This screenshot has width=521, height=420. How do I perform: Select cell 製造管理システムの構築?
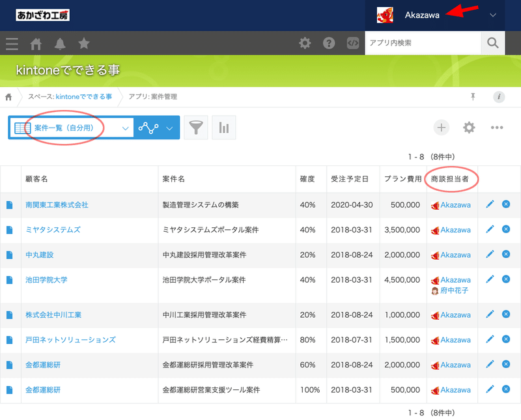point(227,205)
